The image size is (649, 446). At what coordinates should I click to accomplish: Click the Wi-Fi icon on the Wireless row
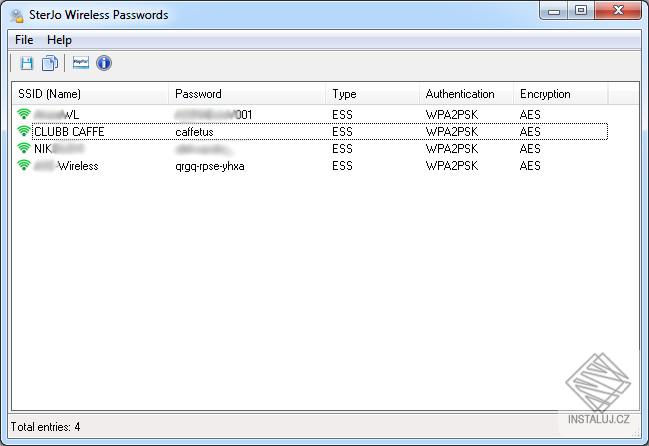pos(24,165)
